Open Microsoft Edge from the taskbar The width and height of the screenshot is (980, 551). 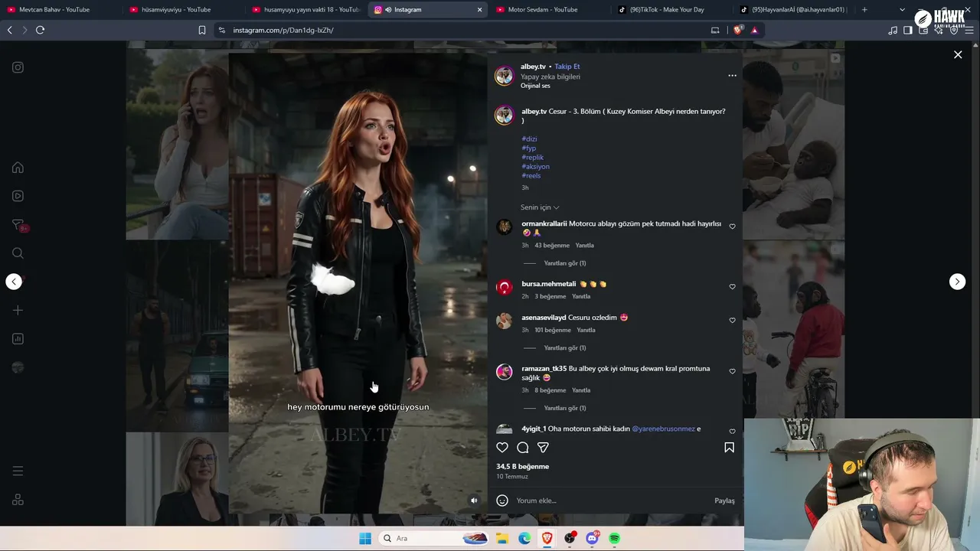524,538
